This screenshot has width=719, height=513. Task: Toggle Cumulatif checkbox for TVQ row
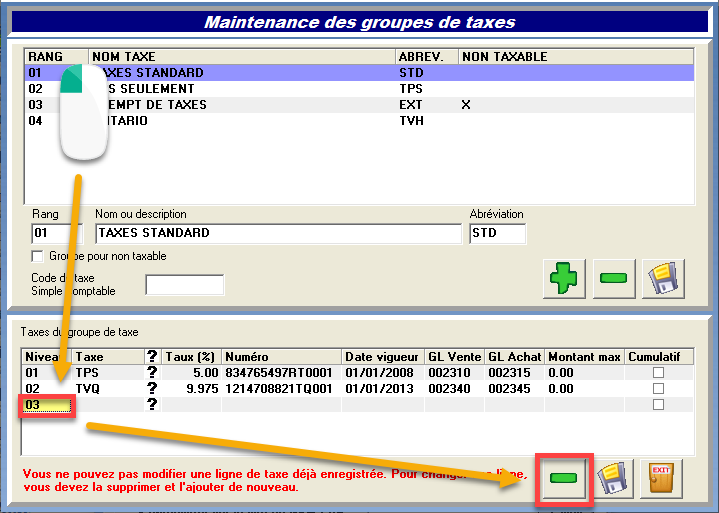click(x=658, y=388)
